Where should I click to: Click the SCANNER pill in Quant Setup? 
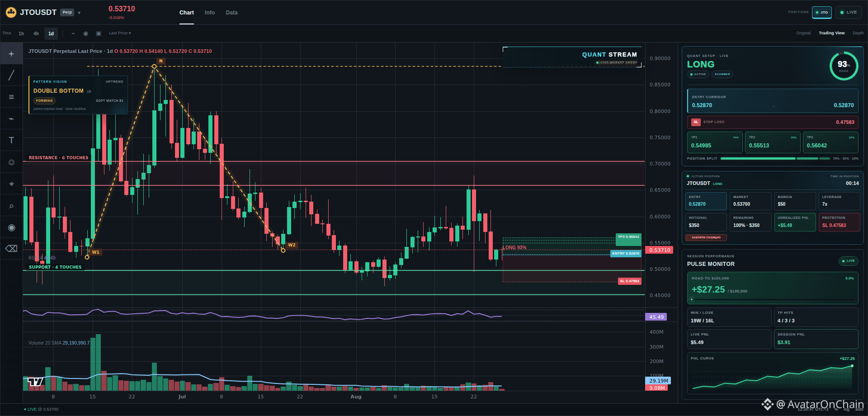coord(722,74)
